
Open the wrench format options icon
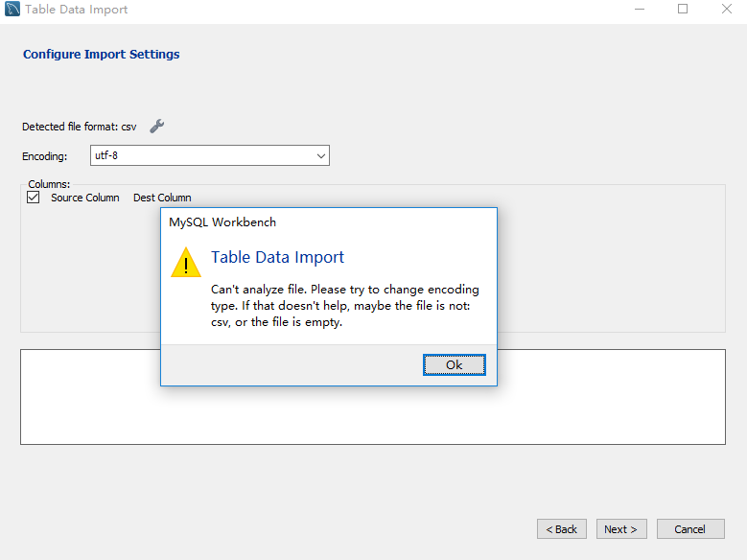pyautogui.click(x=156, y=127)
